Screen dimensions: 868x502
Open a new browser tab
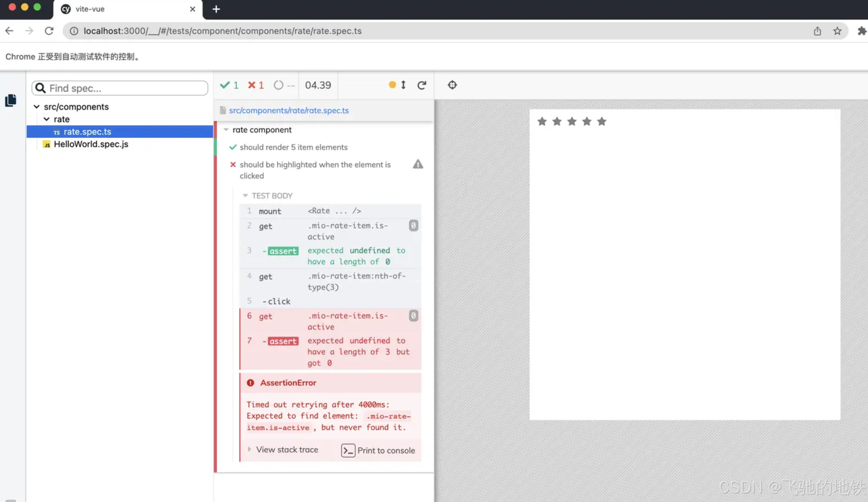pyautogui.click(x=216, y=9)
